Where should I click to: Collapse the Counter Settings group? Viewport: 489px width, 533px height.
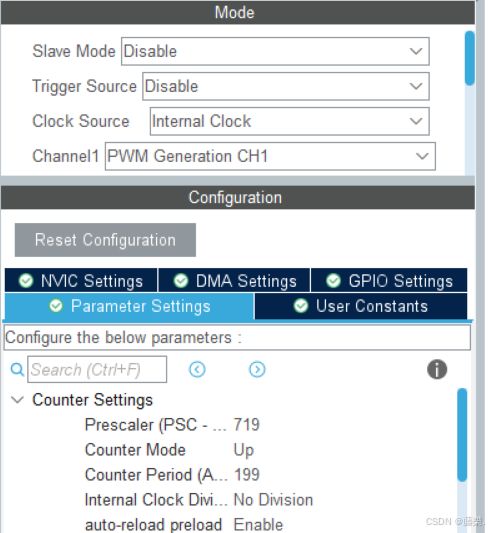point(17,400)
